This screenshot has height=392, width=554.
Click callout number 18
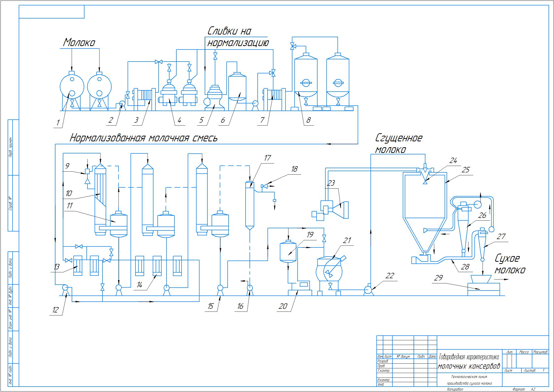294,169
